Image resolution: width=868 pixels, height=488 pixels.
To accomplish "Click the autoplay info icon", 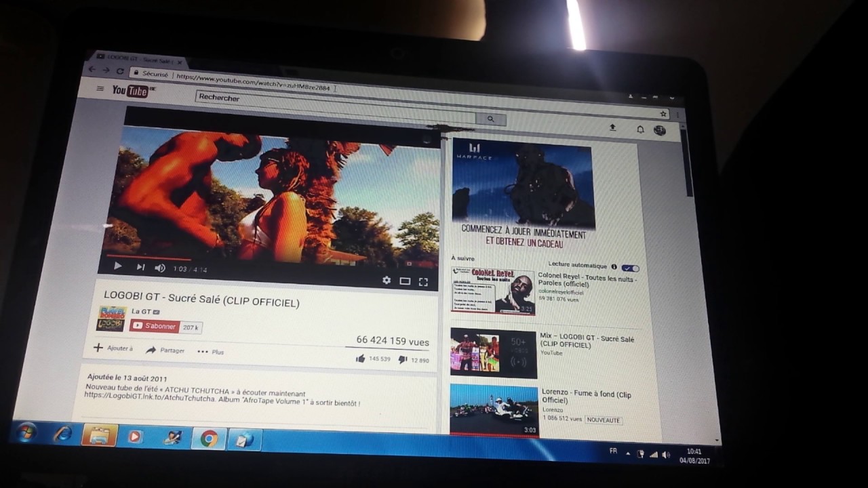I will [x=614, y=267].
